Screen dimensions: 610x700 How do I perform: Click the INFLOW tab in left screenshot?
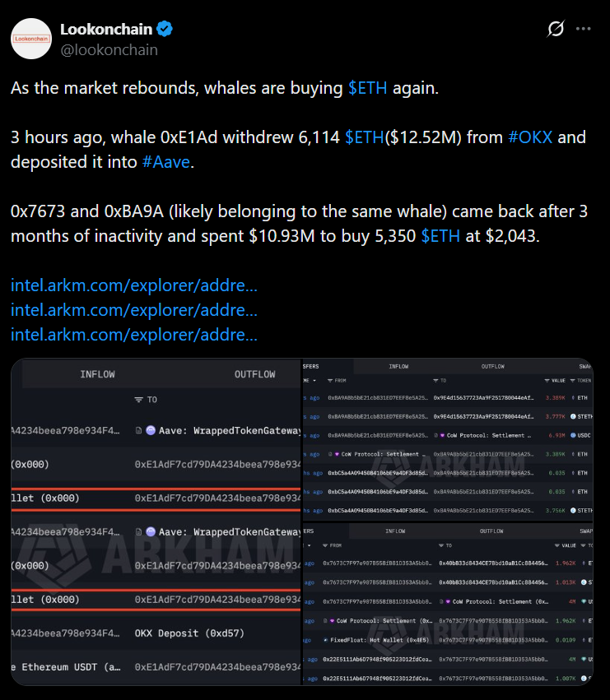click(x=97, y=374)
